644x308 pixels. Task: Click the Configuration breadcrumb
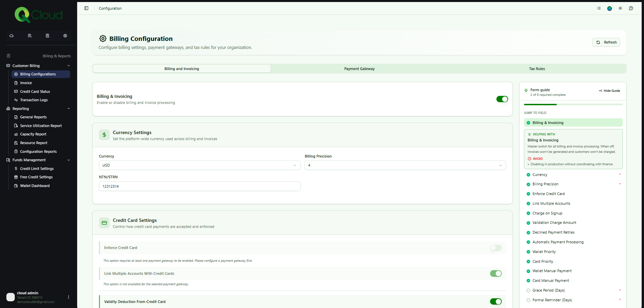click(x=110, y=8)
